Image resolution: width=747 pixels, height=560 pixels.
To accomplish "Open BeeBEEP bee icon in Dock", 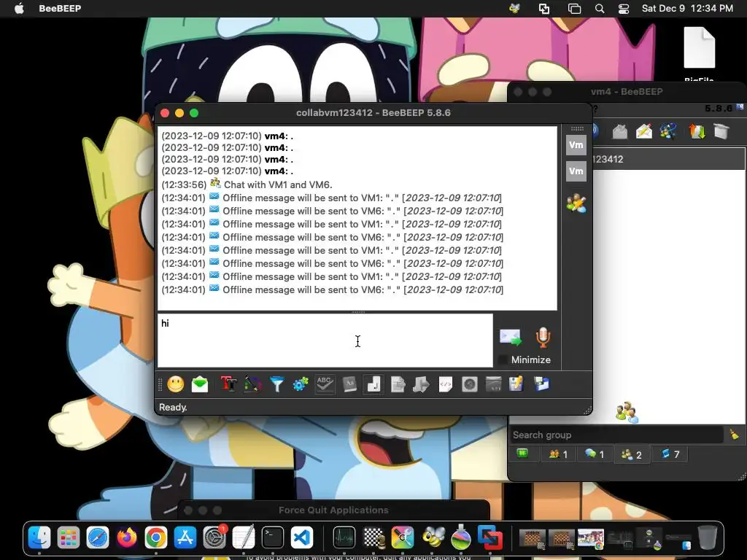I will (x=433, y=537).
